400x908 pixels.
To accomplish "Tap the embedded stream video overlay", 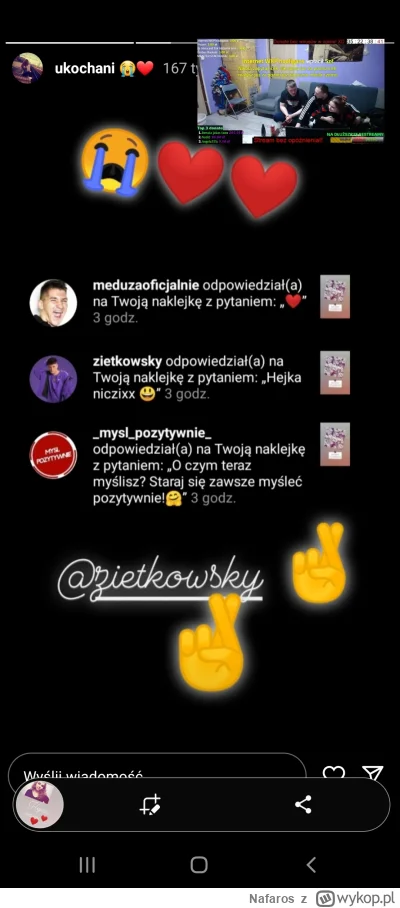I will click(291, 91).
